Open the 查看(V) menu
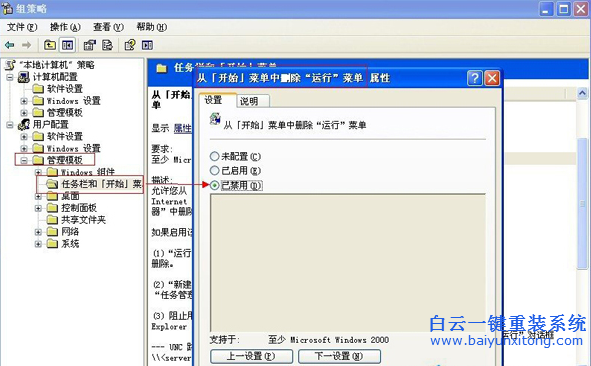This screenshot has height=366, width=591. tap(109, 27)
